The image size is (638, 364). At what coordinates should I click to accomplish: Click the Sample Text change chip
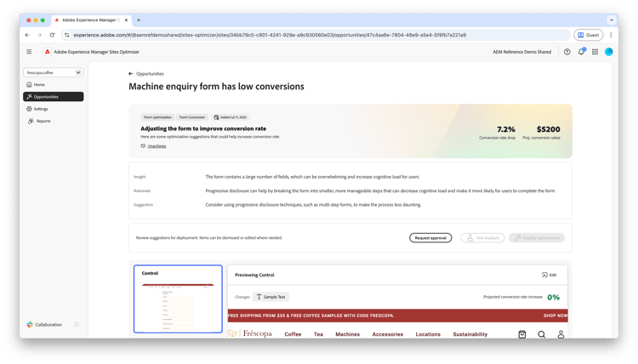[x=271, y=297]
